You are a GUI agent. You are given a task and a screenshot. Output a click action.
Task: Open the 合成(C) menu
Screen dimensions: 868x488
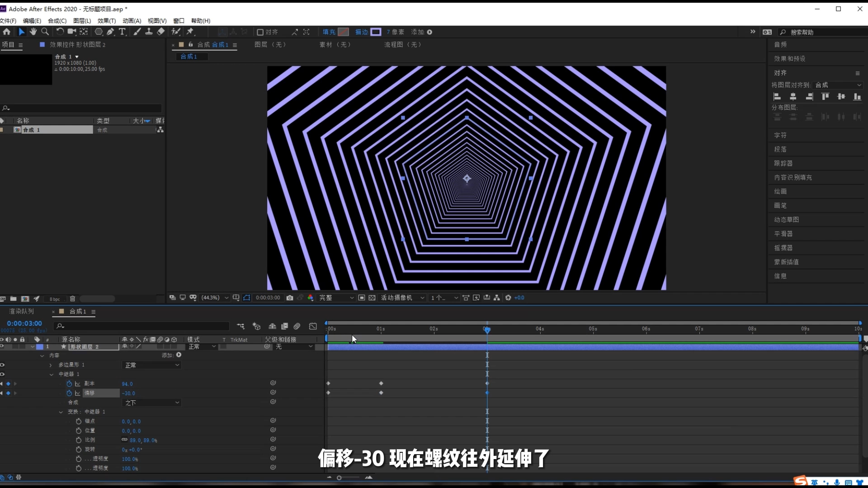[x=57, y=21]
